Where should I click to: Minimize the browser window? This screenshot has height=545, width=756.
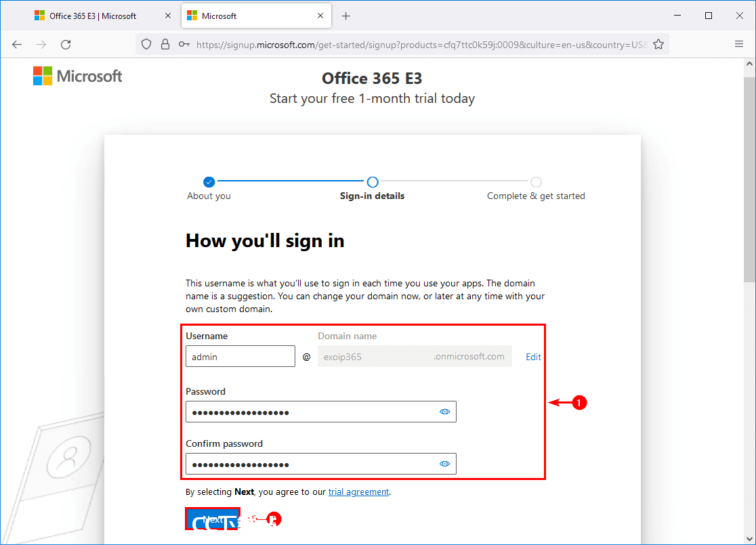[677, 16]
